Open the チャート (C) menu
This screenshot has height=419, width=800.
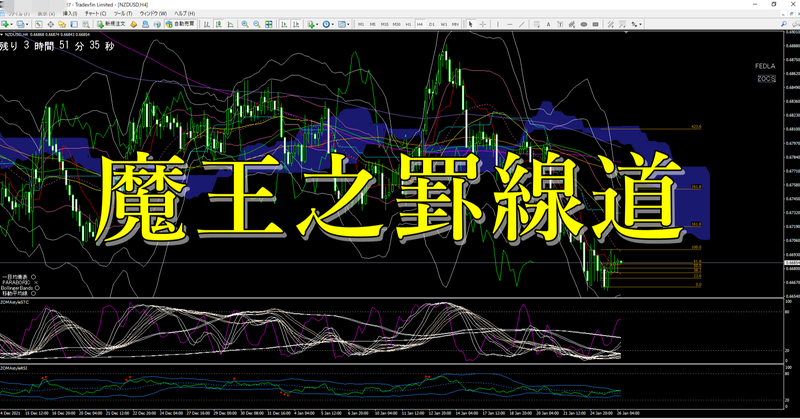[95, 13]
